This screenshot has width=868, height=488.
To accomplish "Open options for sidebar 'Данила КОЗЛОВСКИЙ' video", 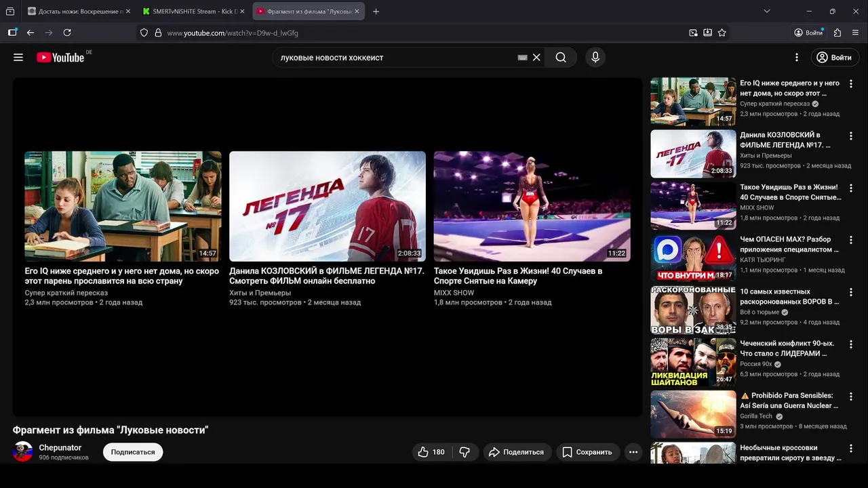I will (x=851, y=136).
